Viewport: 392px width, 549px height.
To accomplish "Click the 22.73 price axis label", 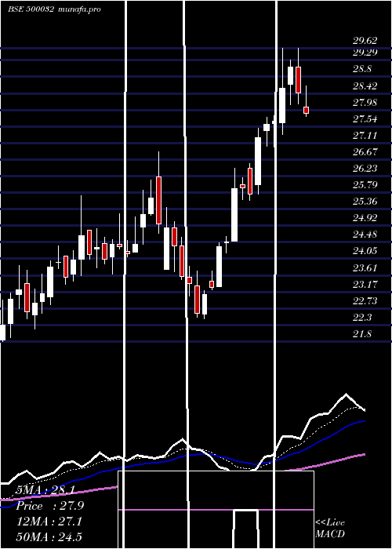I will click(x=365, y=300).
